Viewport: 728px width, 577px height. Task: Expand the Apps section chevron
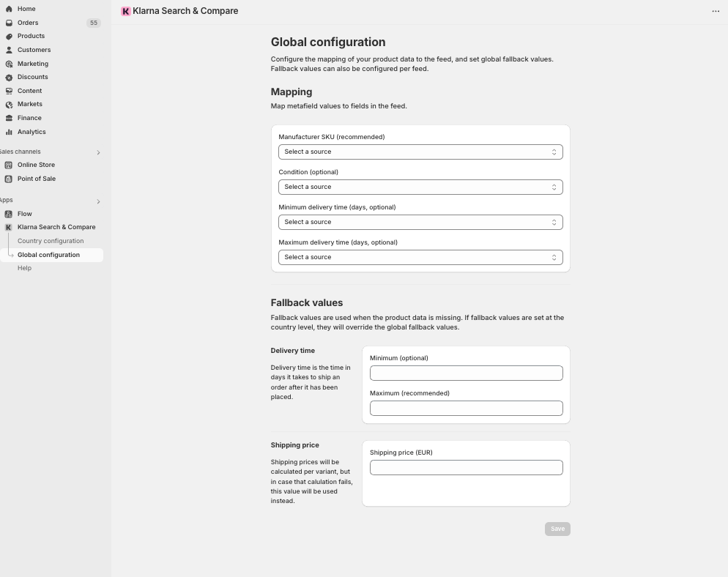tap(98, 201)
